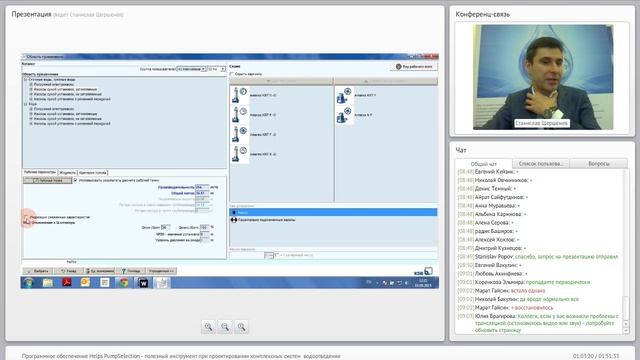The image size is (640, 360).
Task: Collapse the 'Вода' tree group
Action: (25, 104)
